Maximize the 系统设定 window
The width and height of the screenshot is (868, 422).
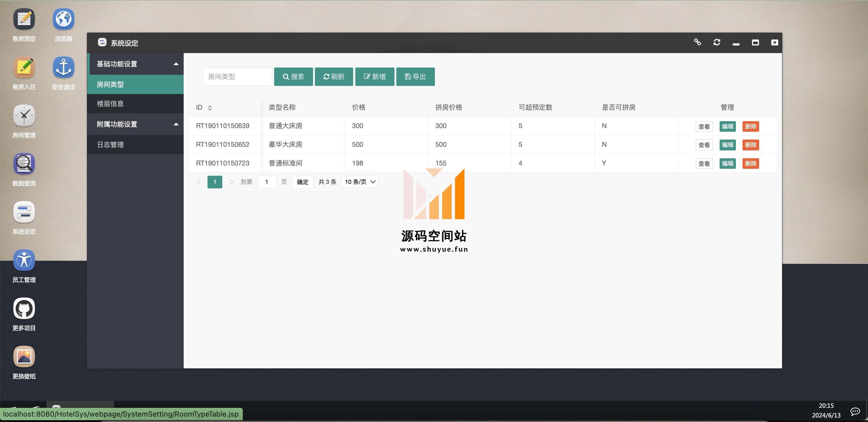(x=756, y=43)
